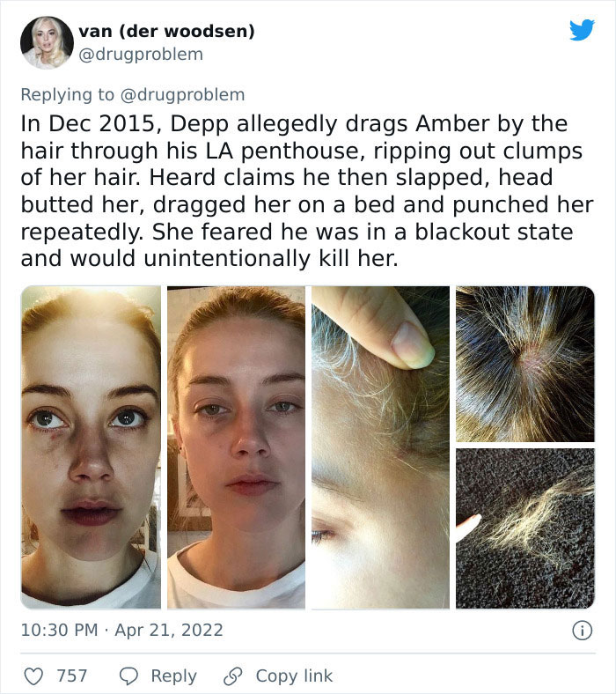Click the Replying to label
The height and width of the screenshot is (694, 616).
67,95
